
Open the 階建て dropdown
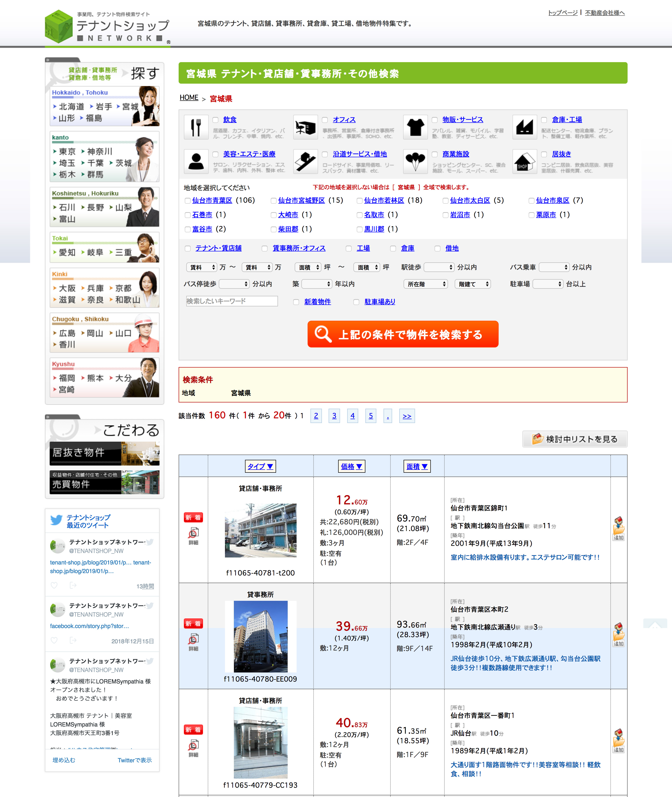472,284
